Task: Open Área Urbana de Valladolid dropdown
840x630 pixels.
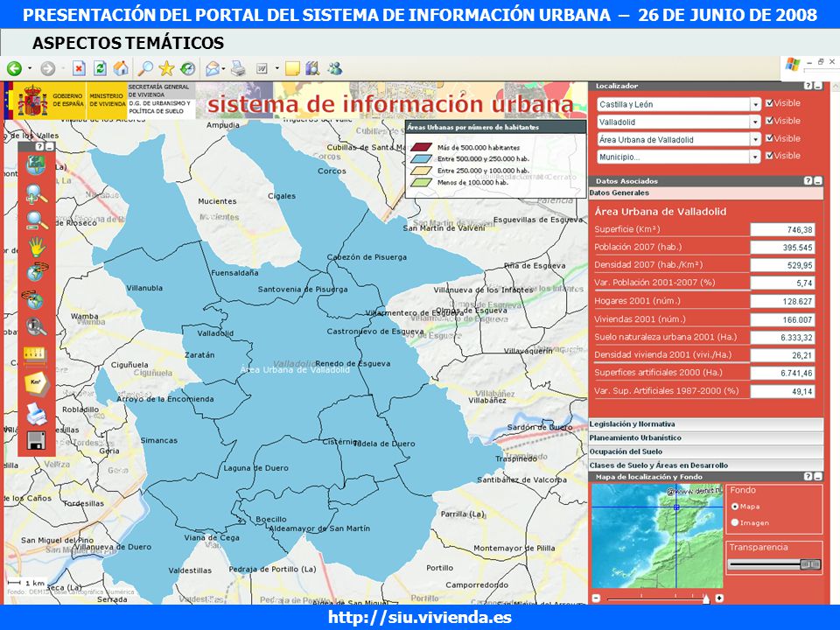Action: click(755, 140)
